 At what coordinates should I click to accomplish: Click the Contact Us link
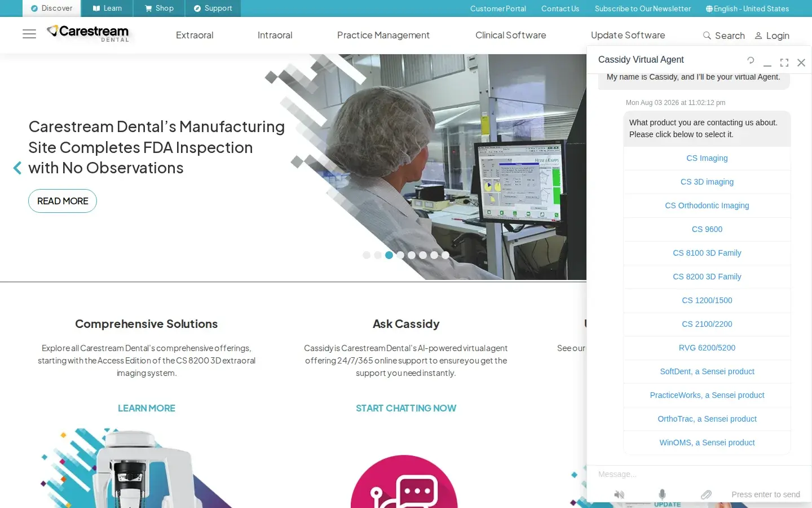(560, 8)
